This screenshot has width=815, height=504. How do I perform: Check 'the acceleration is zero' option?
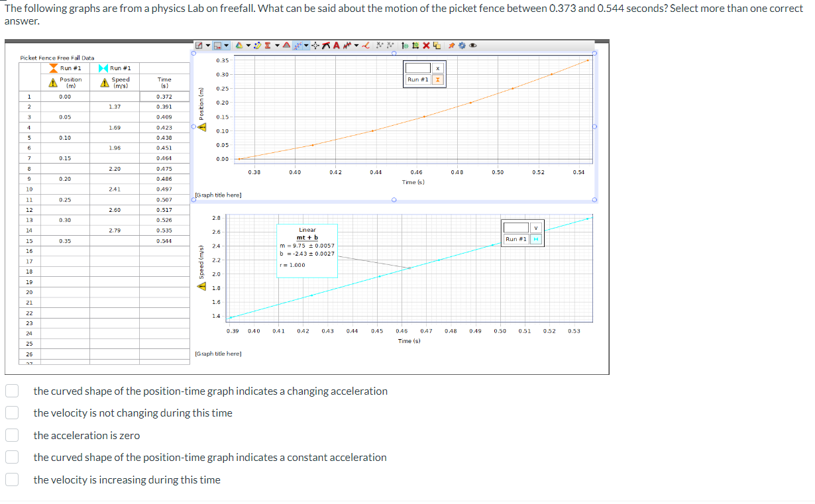coord(11,435)
